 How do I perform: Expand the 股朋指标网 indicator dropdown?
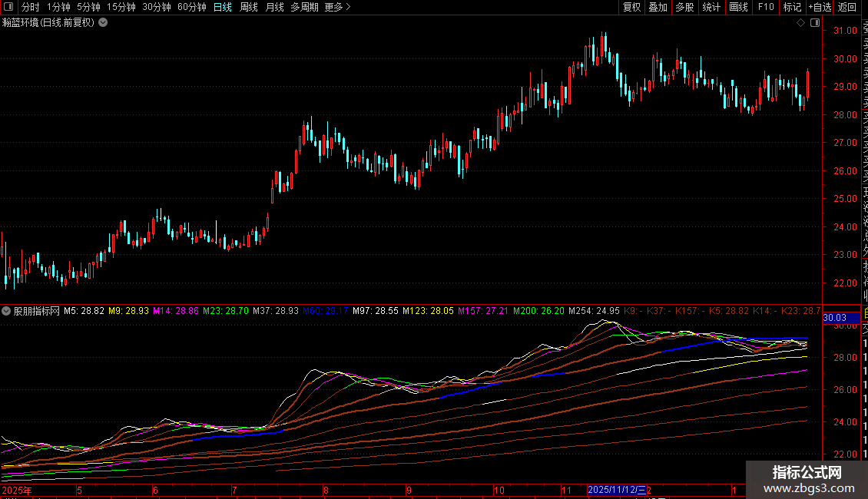[6, 311]
